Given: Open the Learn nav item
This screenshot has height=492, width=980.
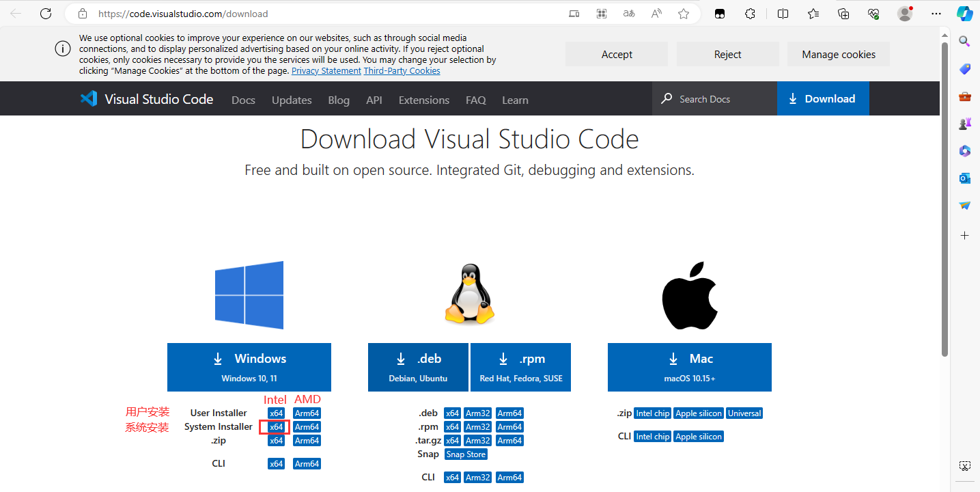Looking at the screenshot, I should [x=515, y=100].
